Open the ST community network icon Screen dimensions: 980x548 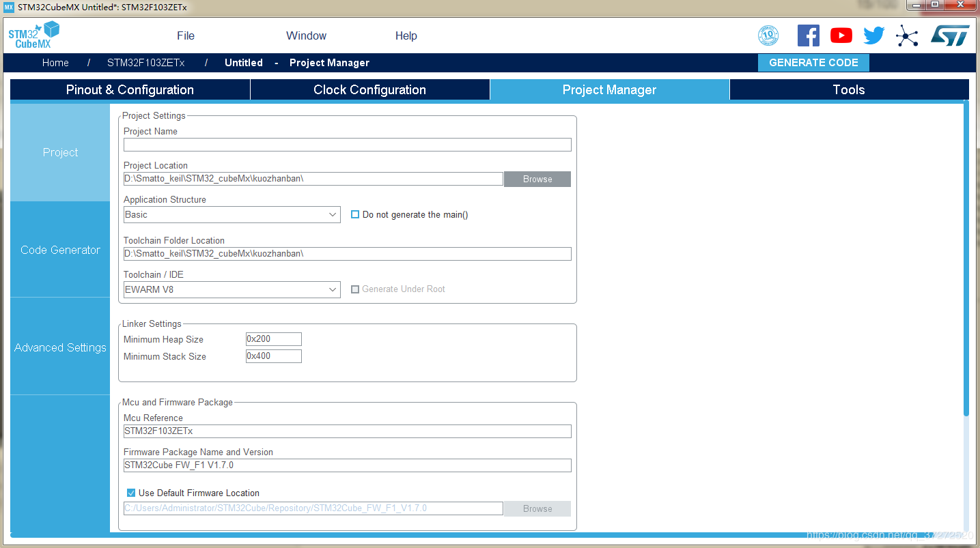(907, 35)
